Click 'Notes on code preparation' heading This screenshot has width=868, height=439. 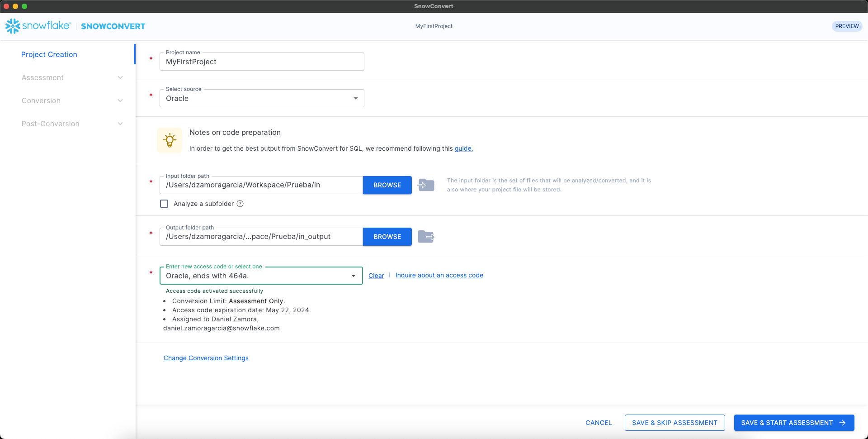click(235, 132)
